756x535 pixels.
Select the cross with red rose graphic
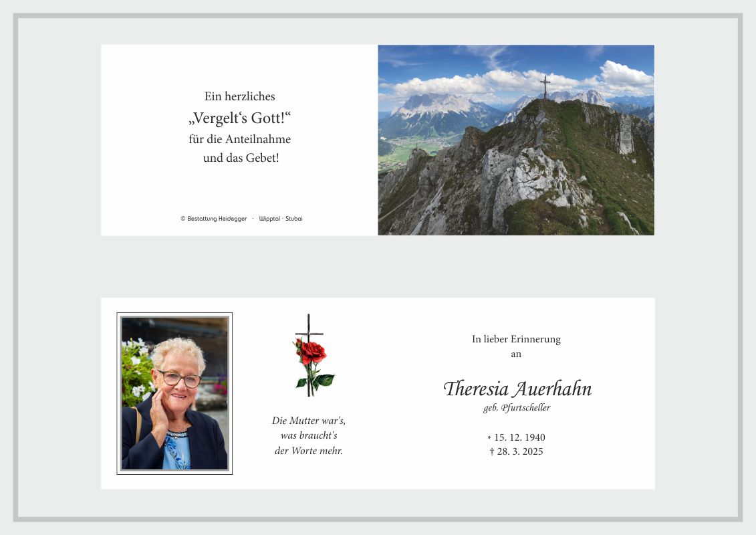pos(310,355)
